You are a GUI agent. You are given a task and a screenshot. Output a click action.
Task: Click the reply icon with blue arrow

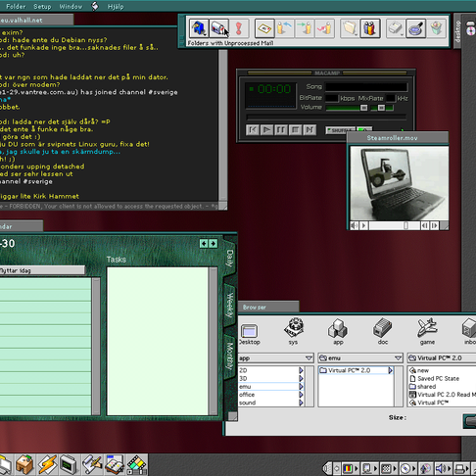pyautogui.click(x=284, y=28)
